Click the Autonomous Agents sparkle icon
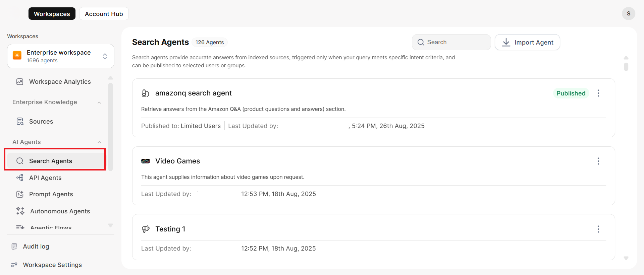644x275 pixels. click(x=20, y=211)
